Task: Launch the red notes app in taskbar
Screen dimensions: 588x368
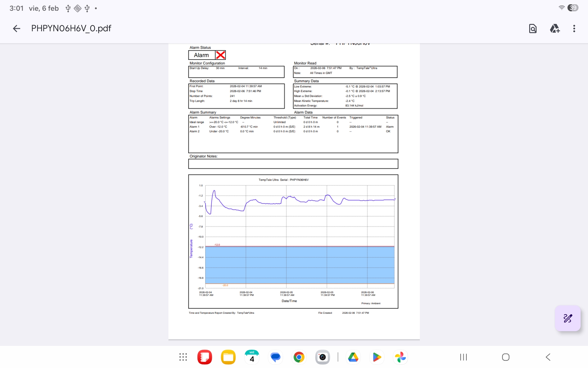Action: tap(205, 357)
